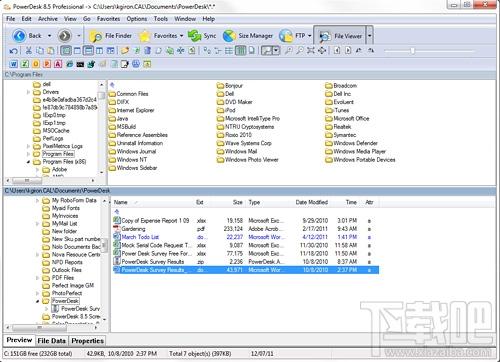The height and width of the screenshot is (362, 500).
Task: Open the Forward history dropdown arrow
Action: pos(79,36)
